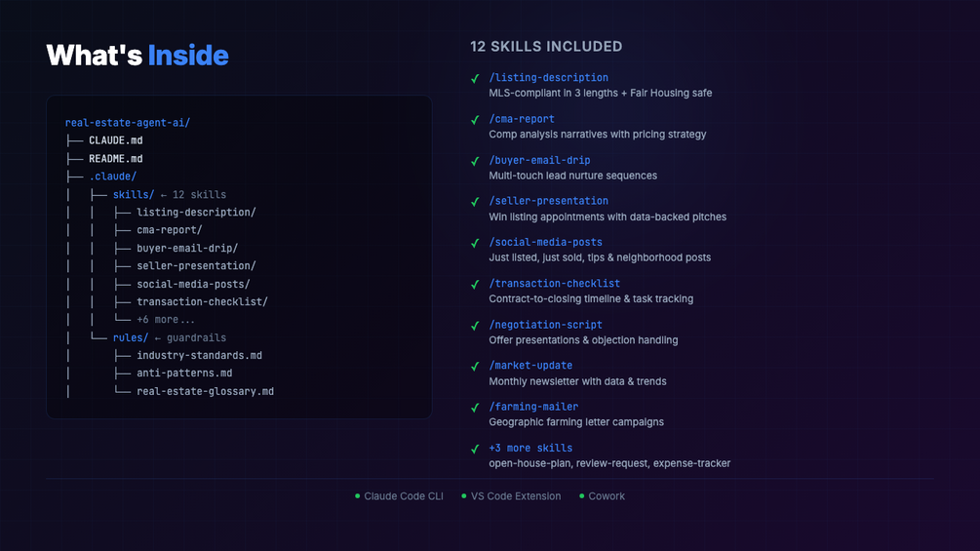Click the '+6 more...' tree entry

[166, 320]
